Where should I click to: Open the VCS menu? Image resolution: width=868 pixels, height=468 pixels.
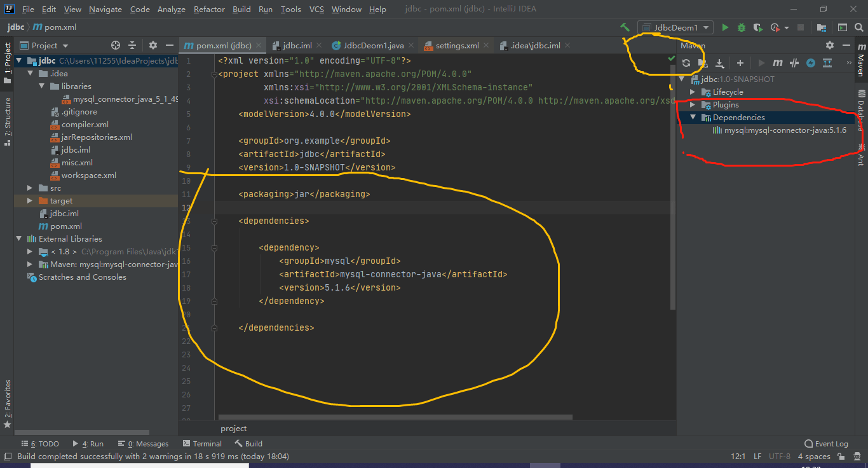316,10
